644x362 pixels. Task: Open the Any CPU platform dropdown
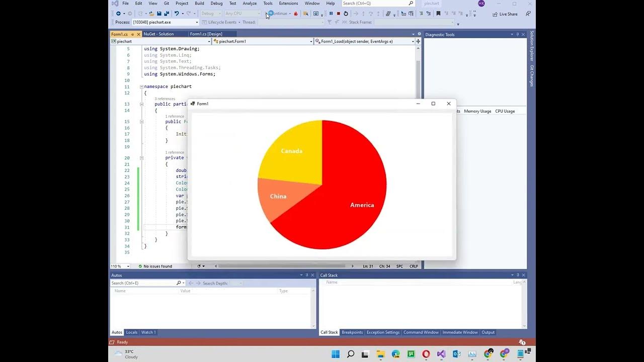click(243, 14)
